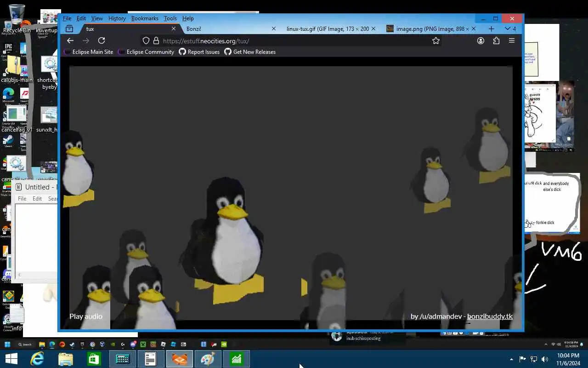Open the network tray icon
588x368 pixels.
click(x=534, y=359)
